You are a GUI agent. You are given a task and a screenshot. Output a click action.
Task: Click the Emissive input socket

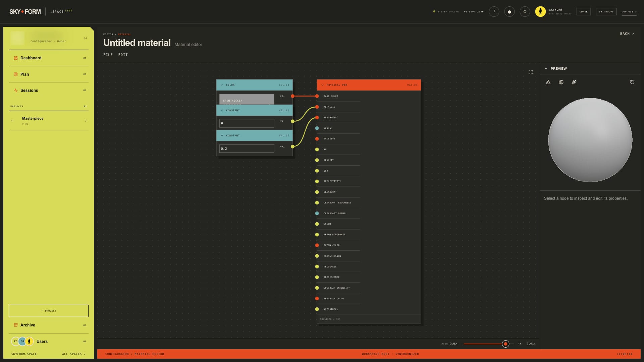(x=317, y=139)
